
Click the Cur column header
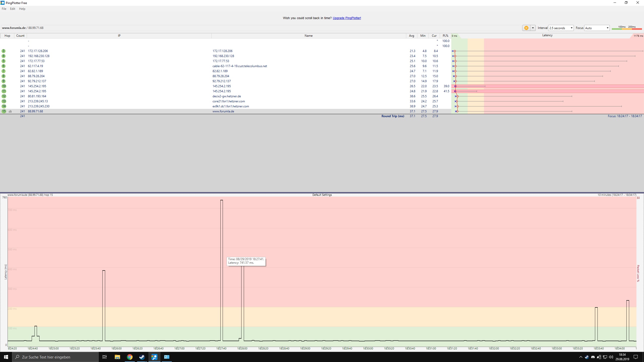434,36
